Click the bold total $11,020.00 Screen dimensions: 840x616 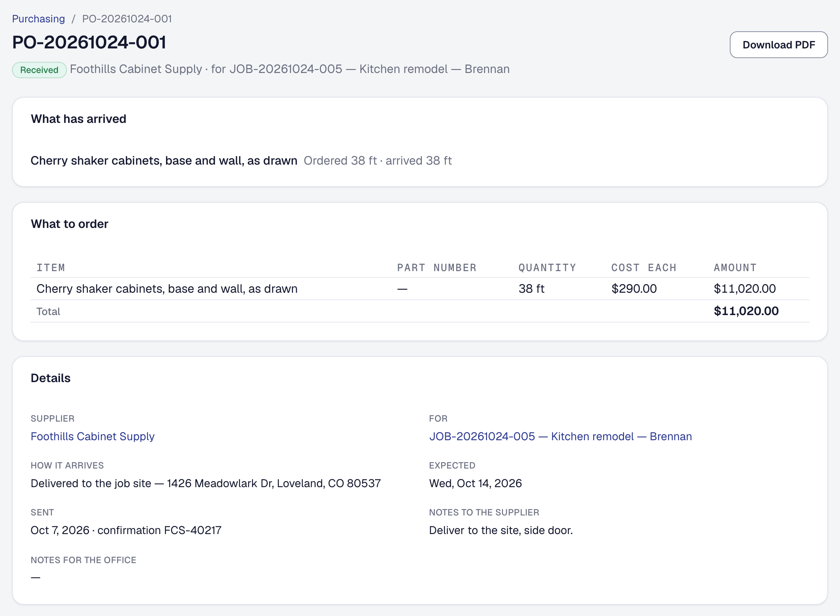pyautogui.click(x=746, y=311)
